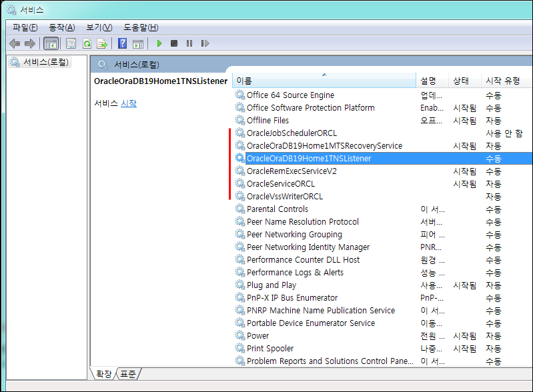Pause the service with the pause icon

189,43
